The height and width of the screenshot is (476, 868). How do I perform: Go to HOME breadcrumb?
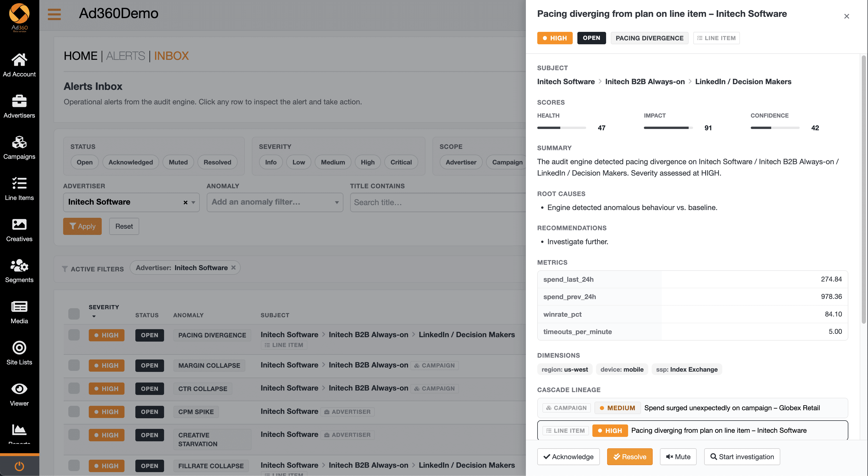pyautogui.click(x=80, y=56)
